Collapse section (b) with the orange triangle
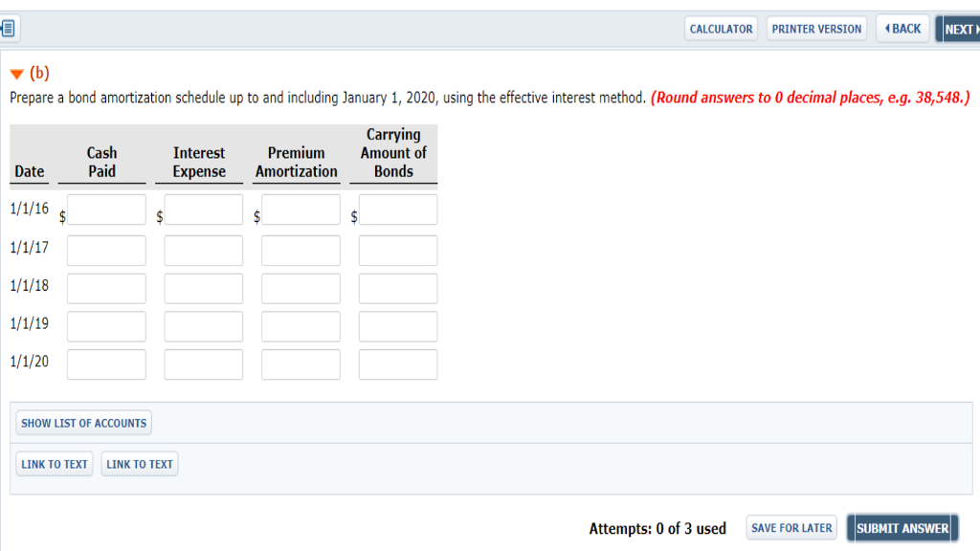980x551 pixels. [x=16, y=74]
